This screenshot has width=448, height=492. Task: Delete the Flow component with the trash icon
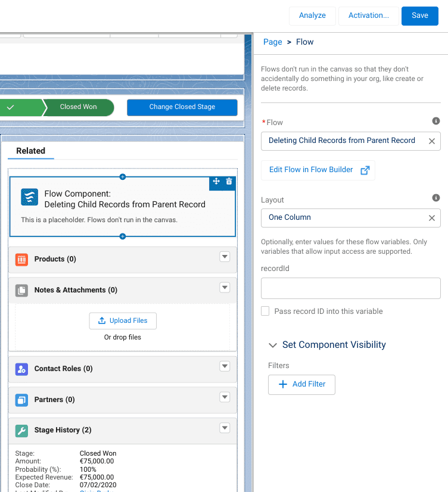pyautogui.click(x=229, y=181)
